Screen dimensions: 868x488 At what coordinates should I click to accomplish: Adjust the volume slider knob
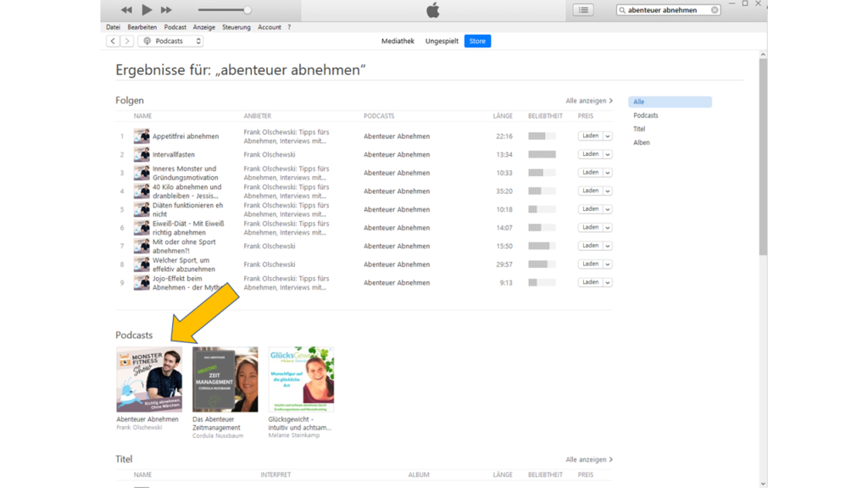[x=247, y=10]
